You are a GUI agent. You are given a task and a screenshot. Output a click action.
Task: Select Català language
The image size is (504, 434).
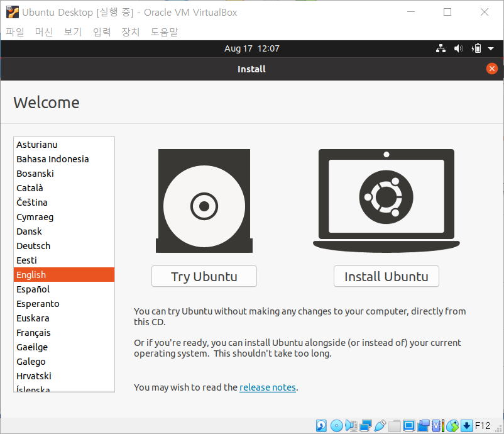pyautogui.click(x=64, y=188)
